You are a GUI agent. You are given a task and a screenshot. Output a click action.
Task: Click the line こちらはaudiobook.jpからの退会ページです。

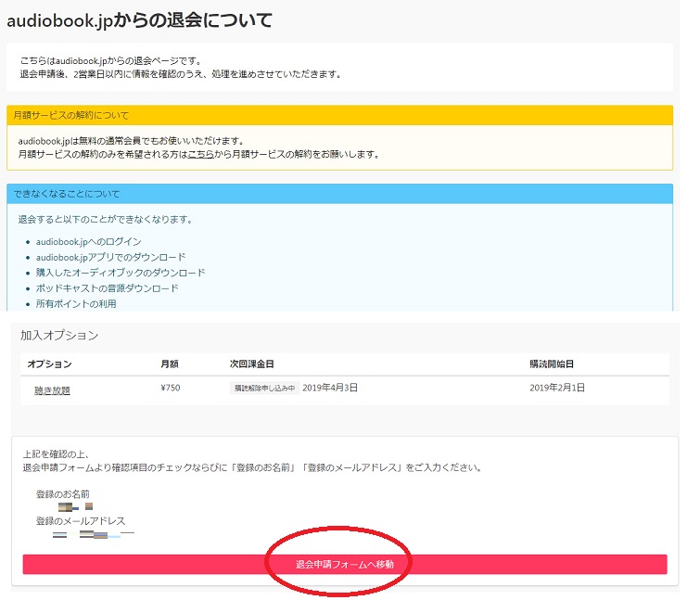111,60
